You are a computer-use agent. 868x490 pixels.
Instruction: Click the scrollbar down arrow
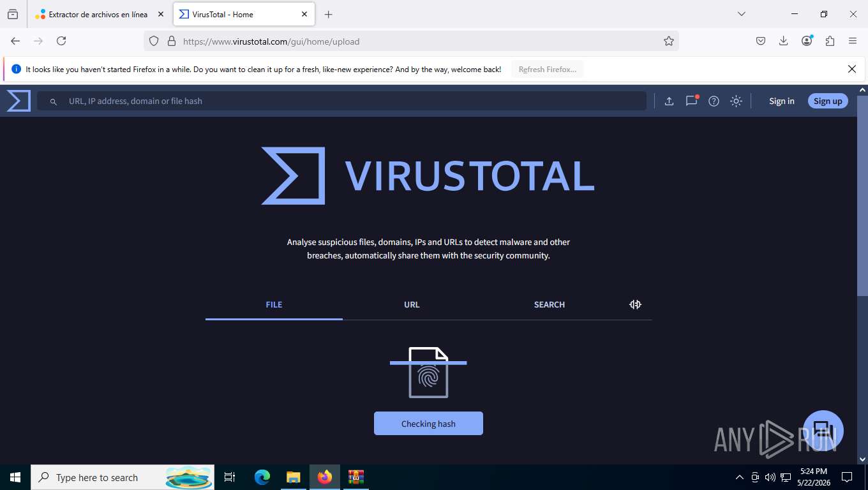[x=862, y=459]
